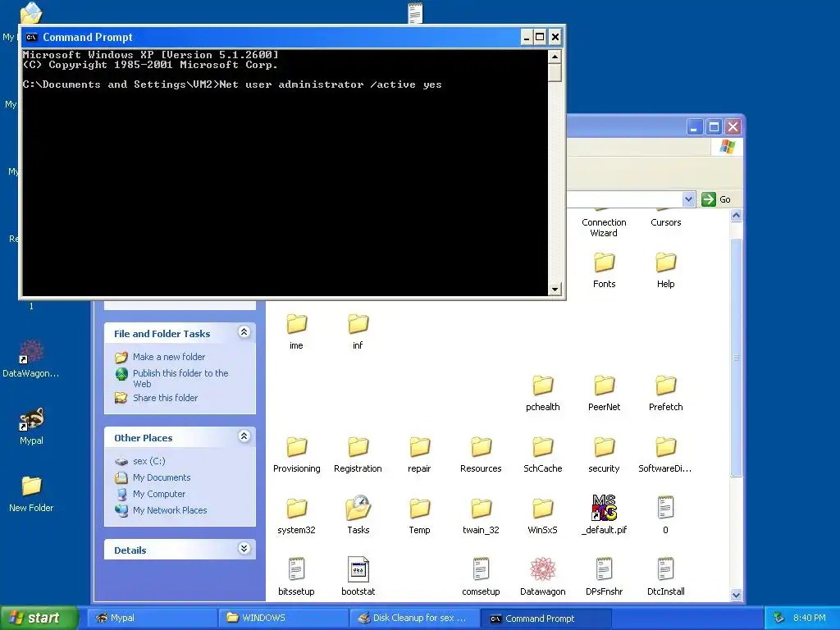Screen dimensions: 840x630
Task: Open the Start menu
Action: pos(38,618)
